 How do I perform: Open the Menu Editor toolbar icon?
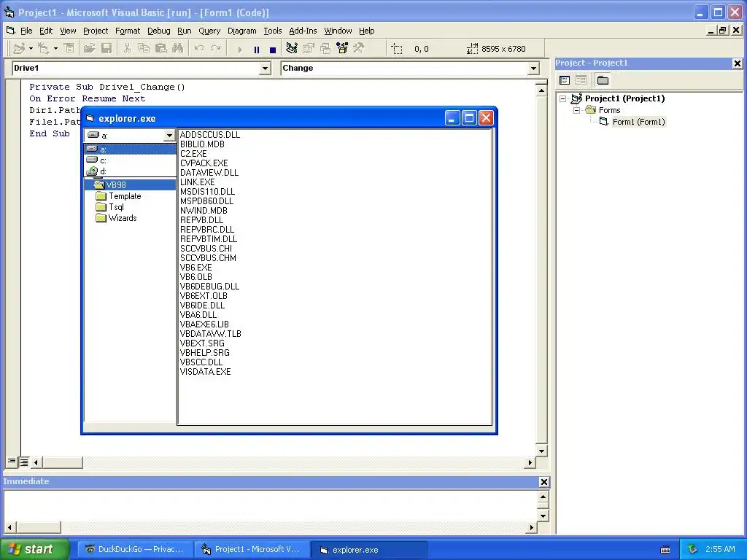coord(69,49)
